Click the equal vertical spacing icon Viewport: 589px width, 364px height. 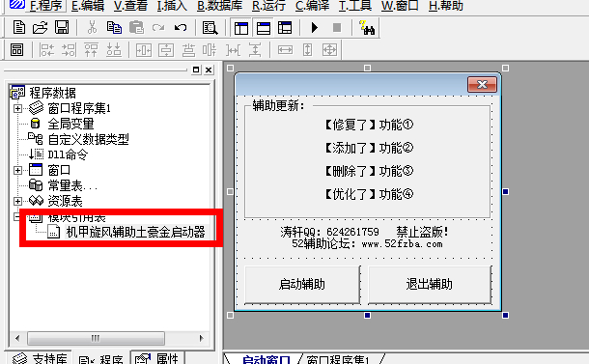point(255,49)
